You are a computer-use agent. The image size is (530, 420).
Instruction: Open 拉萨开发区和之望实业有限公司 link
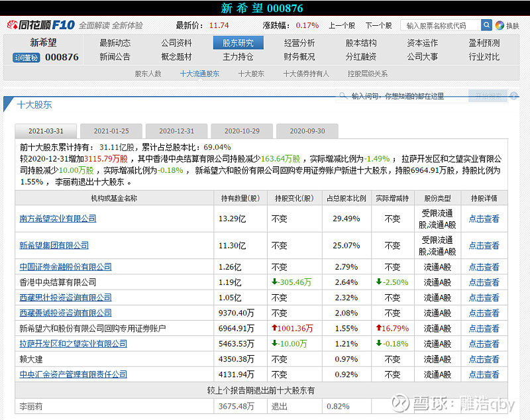pos(74,344)
